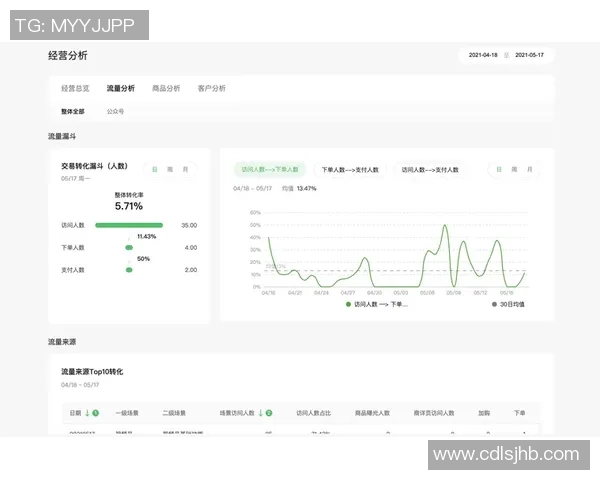Select 日 granularity in trend chart

(x=499, y=169)
